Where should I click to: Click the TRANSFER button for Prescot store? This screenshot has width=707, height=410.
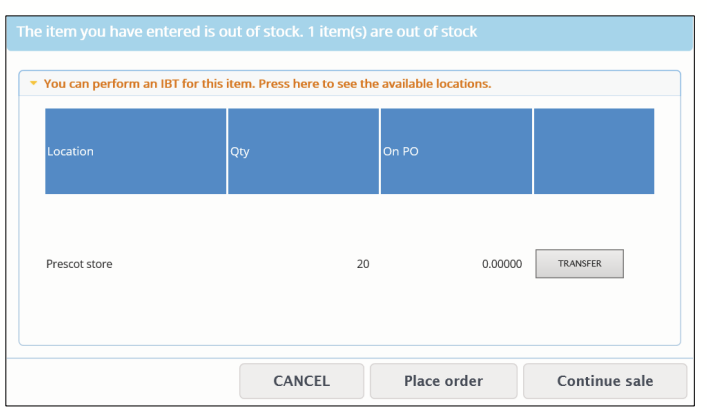tap(579, 263)
